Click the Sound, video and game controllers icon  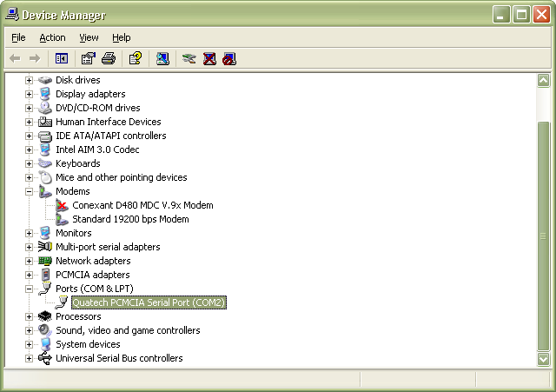tap(45, 330)
